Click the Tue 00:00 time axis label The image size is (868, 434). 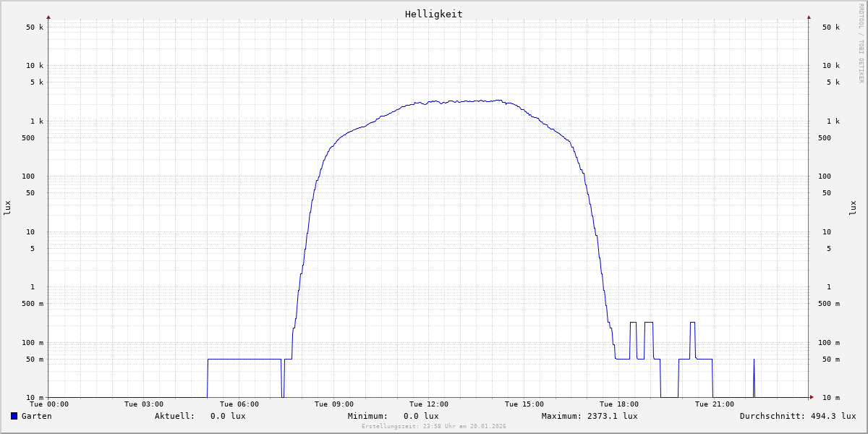click(x=49, y=404)
